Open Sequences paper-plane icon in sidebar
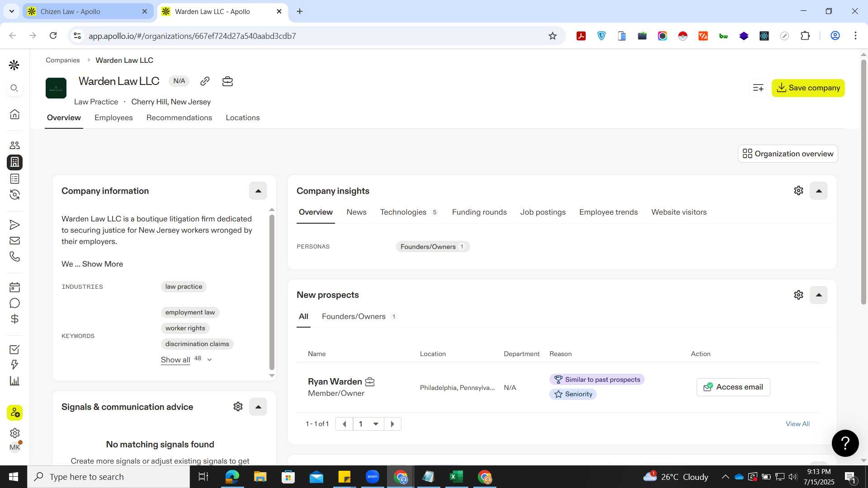This screenshot has width=868, height=488. coord(14,225)
